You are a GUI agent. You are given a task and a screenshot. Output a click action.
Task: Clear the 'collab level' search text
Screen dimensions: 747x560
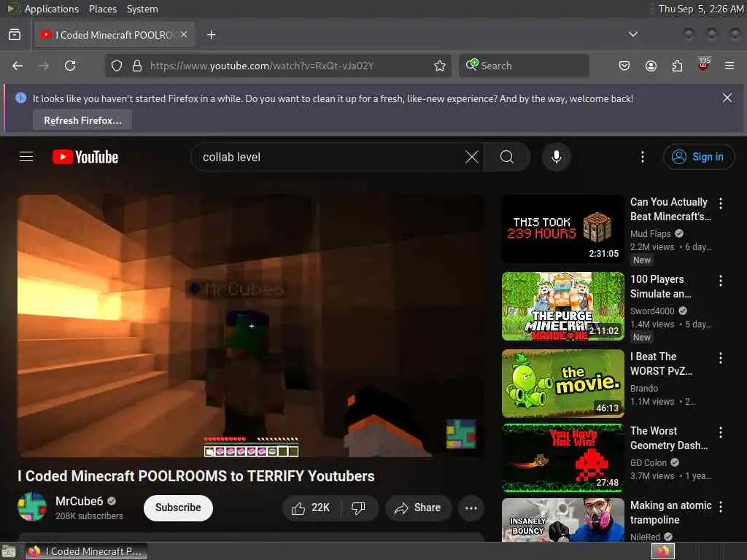(x=472, y=157)
